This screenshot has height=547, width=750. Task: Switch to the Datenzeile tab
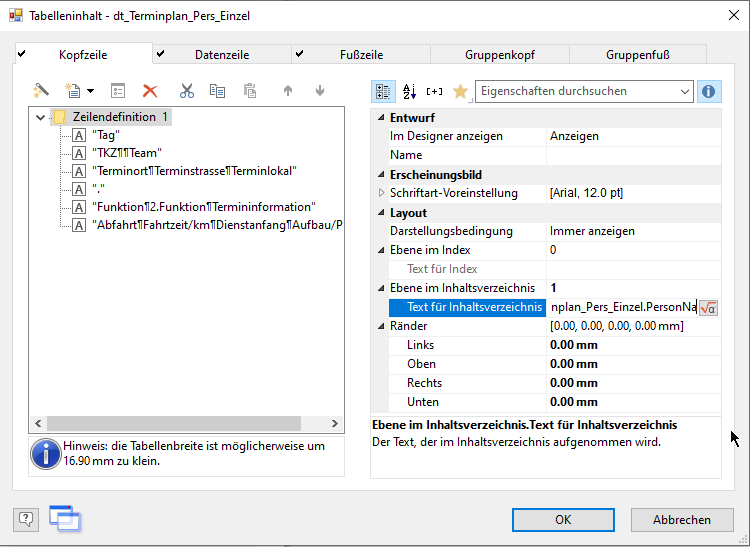coord(222,55)
